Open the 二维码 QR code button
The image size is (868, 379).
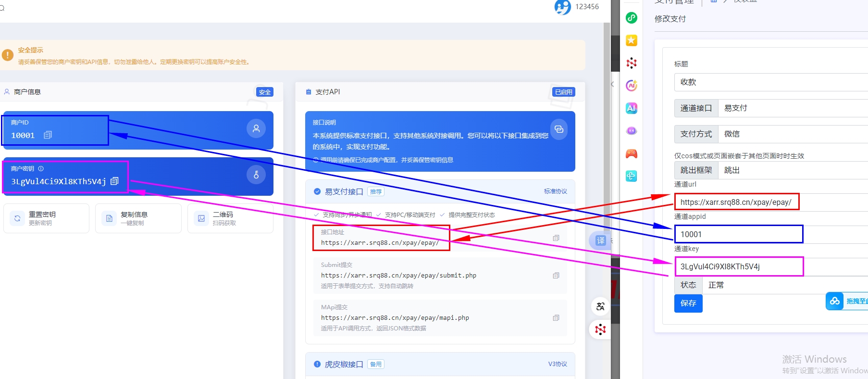pos(230,218)
